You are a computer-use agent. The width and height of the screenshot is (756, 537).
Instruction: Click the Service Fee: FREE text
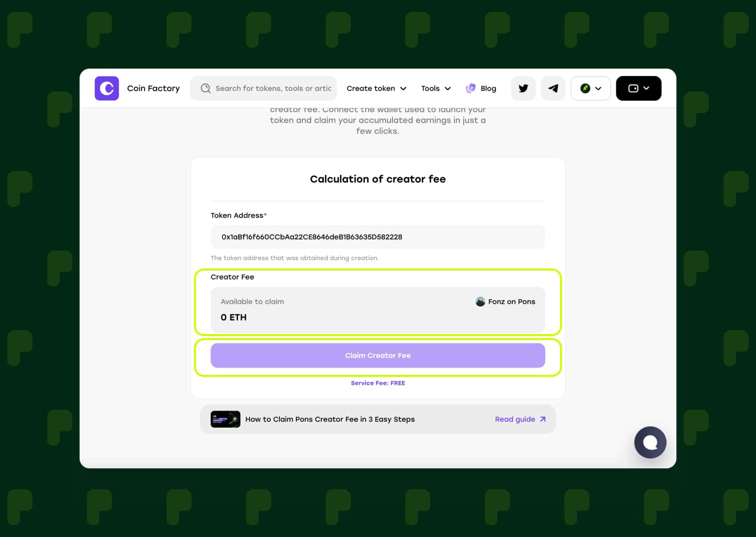(x=378, y=383)
